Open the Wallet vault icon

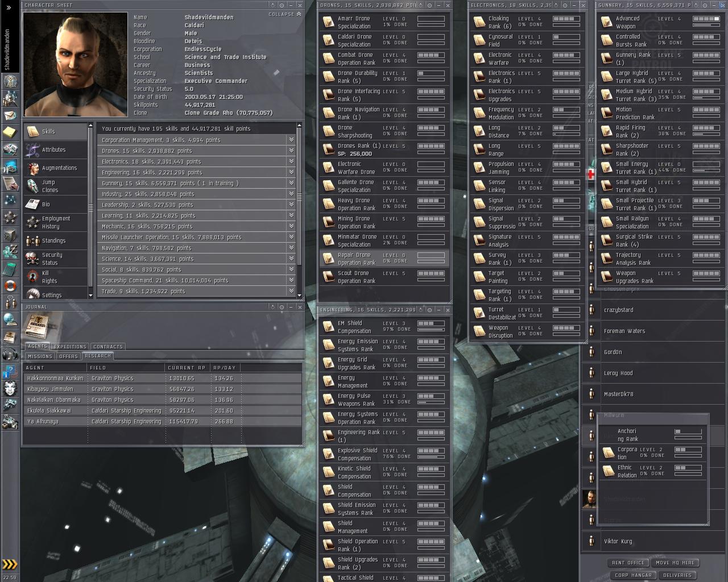9,234
